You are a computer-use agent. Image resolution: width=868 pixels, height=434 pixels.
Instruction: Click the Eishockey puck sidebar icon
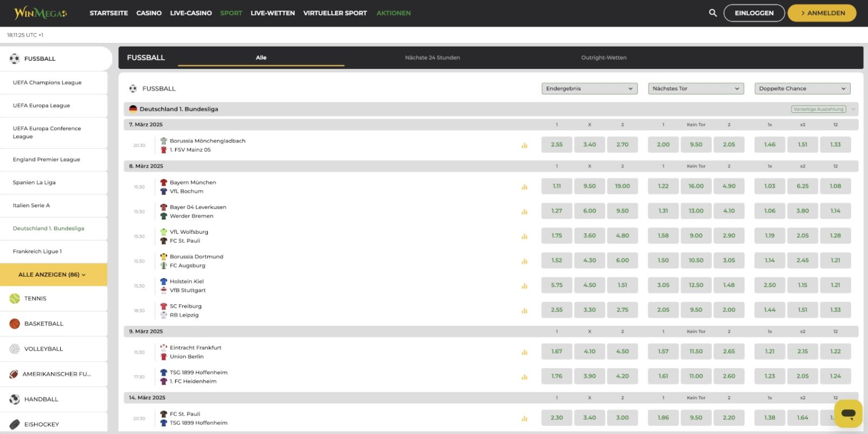point(15,424)
